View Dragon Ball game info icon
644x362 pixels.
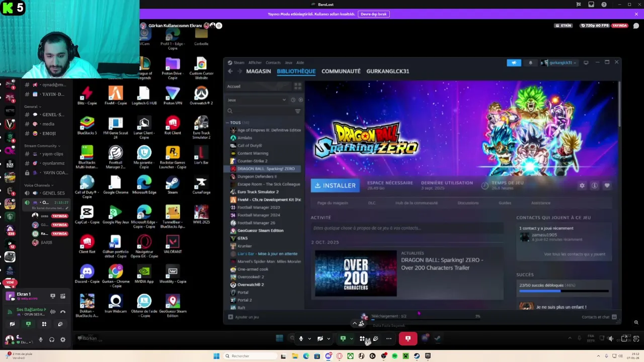click(594, 186)
